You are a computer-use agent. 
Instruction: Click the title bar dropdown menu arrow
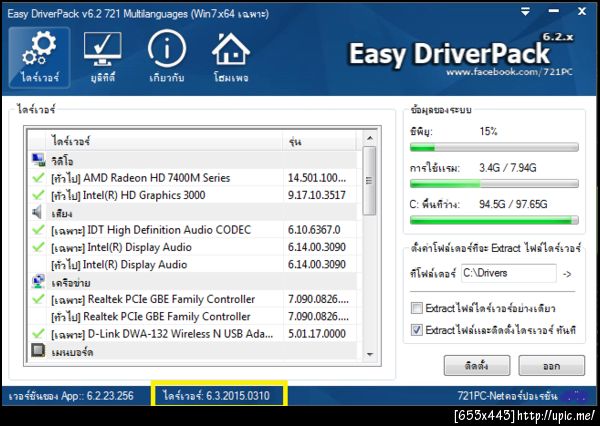coord(525,12)
